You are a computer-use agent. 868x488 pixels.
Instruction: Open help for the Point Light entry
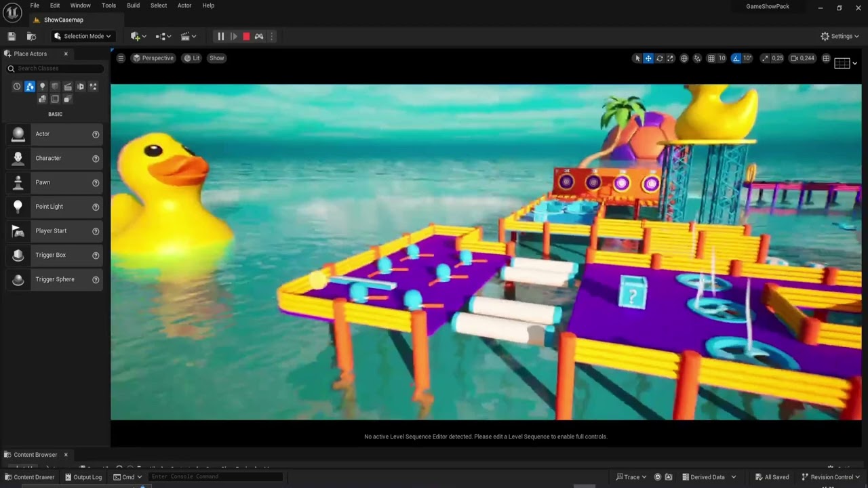tap(96, 207)
